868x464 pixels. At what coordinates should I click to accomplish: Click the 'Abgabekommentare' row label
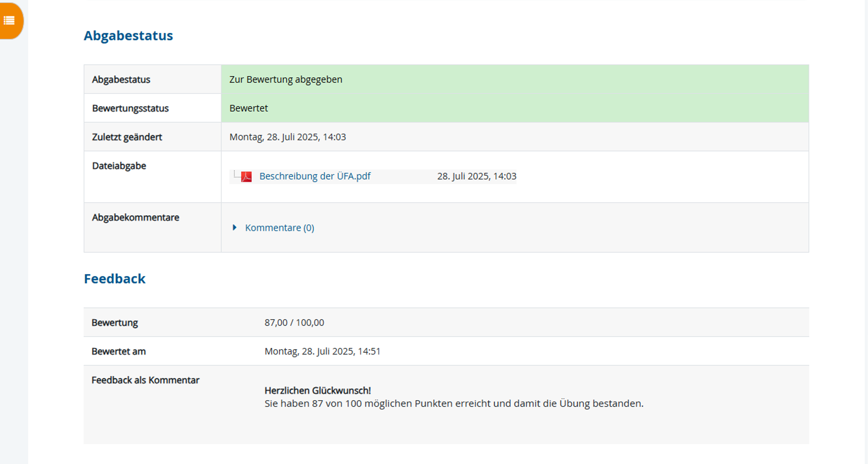(x=135, y=217)
